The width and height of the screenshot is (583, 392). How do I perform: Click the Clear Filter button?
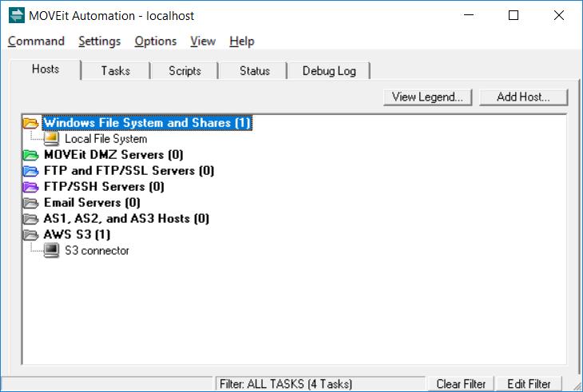461,384
